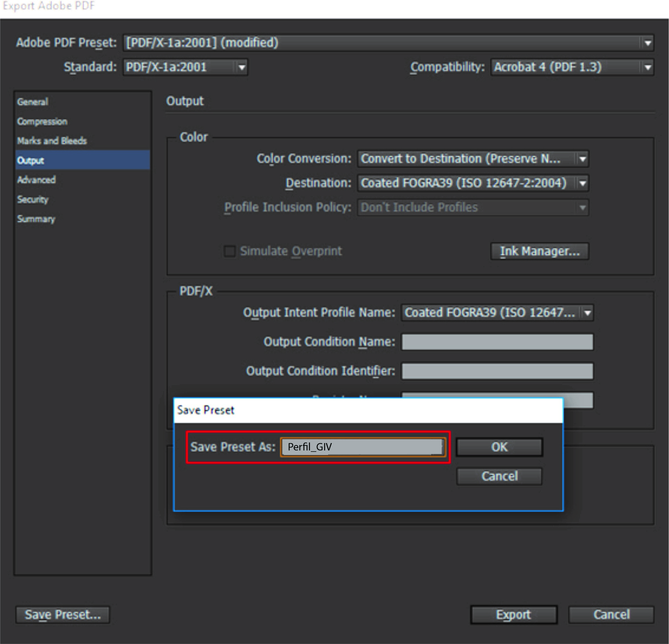Click the Save Preset... button at bottom left

[x=63, y=615]
